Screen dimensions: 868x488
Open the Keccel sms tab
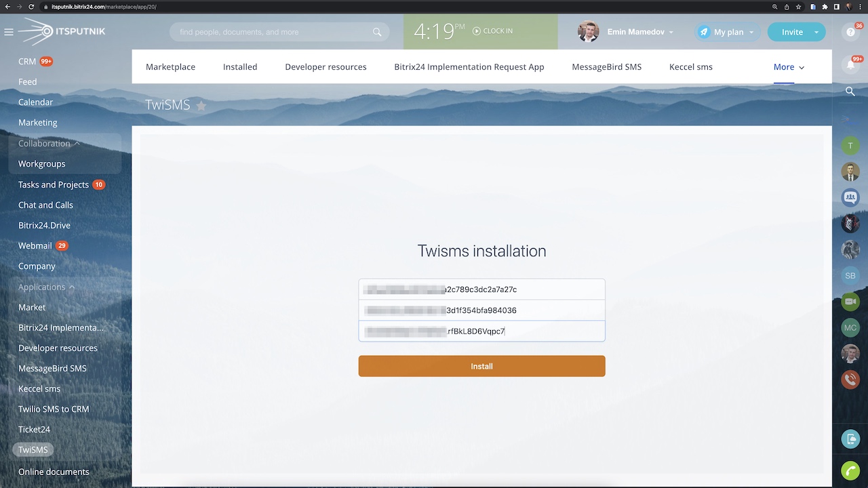tap(690, 67)
